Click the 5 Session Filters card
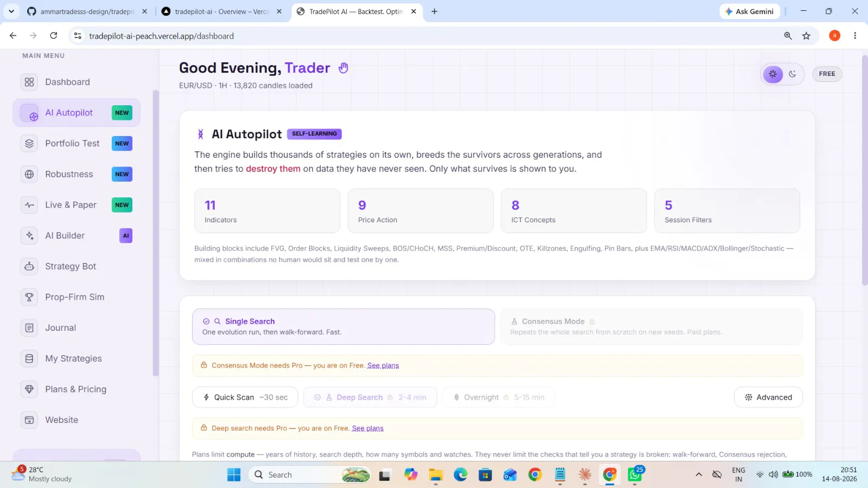868x488 pixels. tap(727, 211)
